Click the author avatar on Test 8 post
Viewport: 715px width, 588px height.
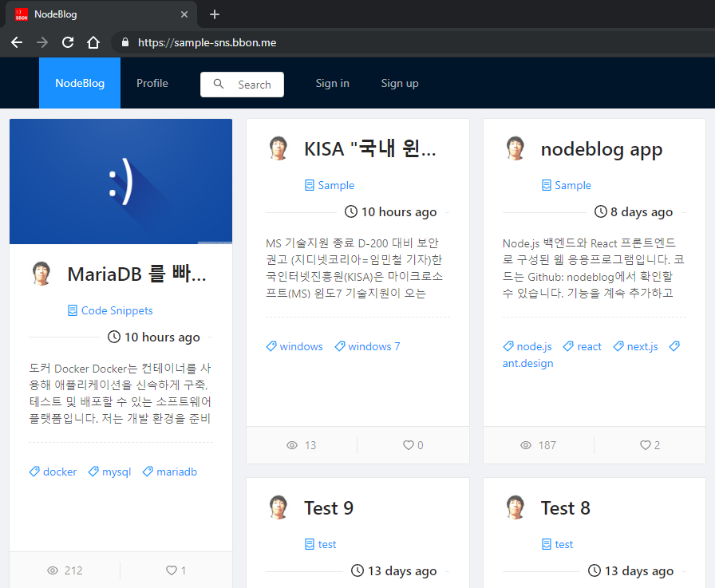[x=515, y=507]
